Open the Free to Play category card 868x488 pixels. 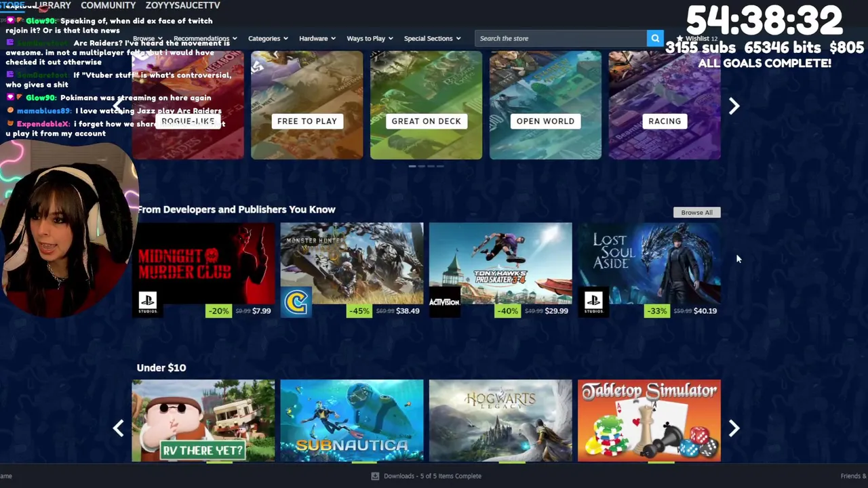[x=307, y=106]
